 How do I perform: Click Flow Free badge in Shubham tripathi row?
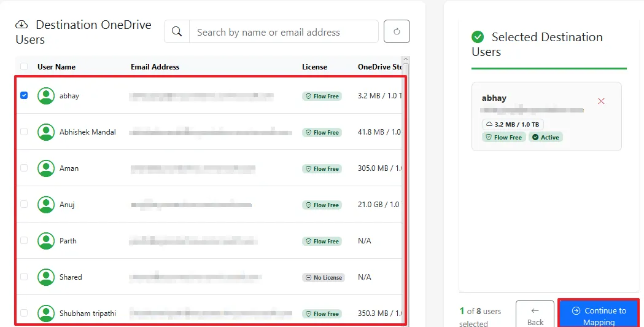(x=322, y=314)
